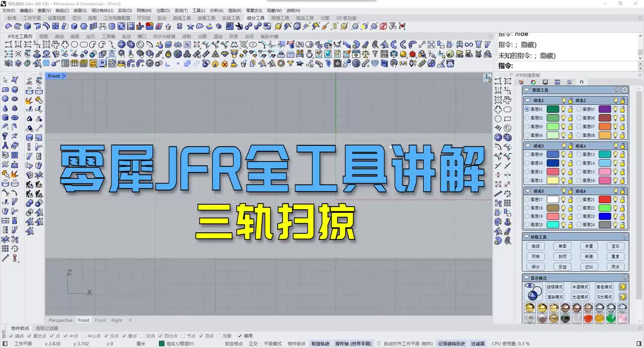
Task: Collapse the 显示模式 panel section
Action: click(527, 278)
